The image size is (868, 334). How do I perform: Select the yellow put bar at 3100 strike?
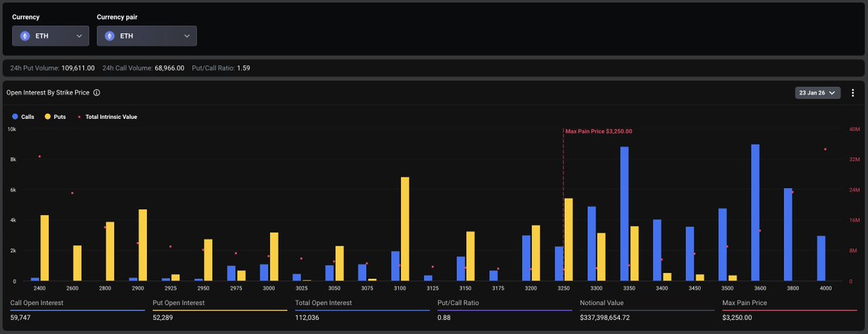coord(405,229)
